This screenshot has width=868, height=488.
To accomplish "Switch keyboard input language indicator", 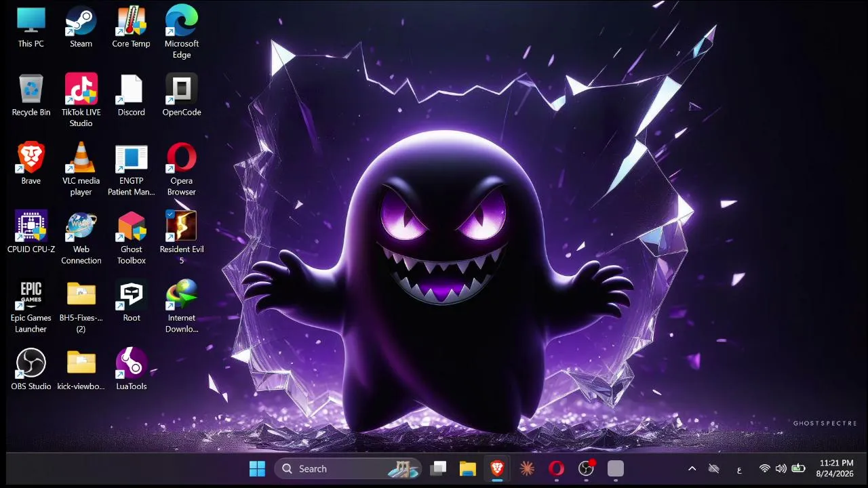I will 739,469.
